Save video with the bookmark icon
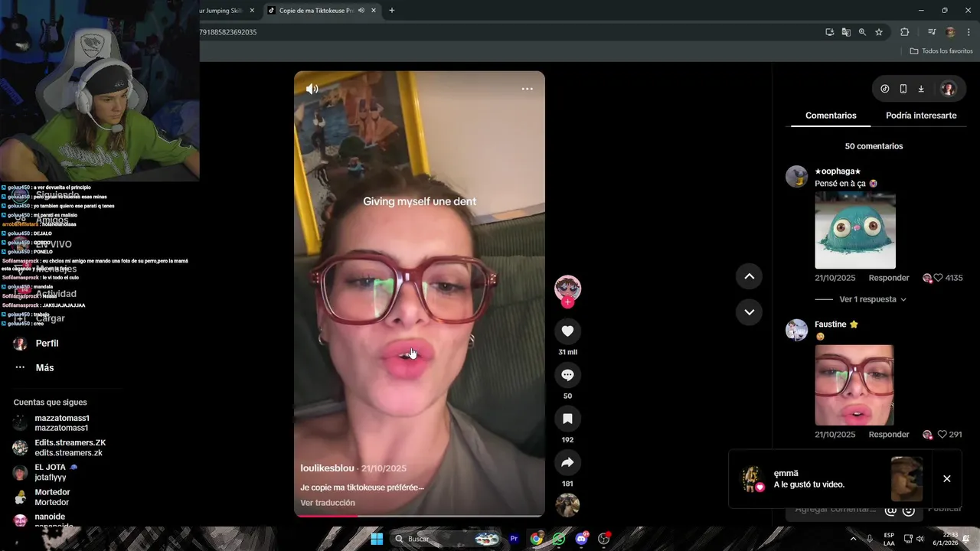980x551 pixels. (x=567, y=419)
